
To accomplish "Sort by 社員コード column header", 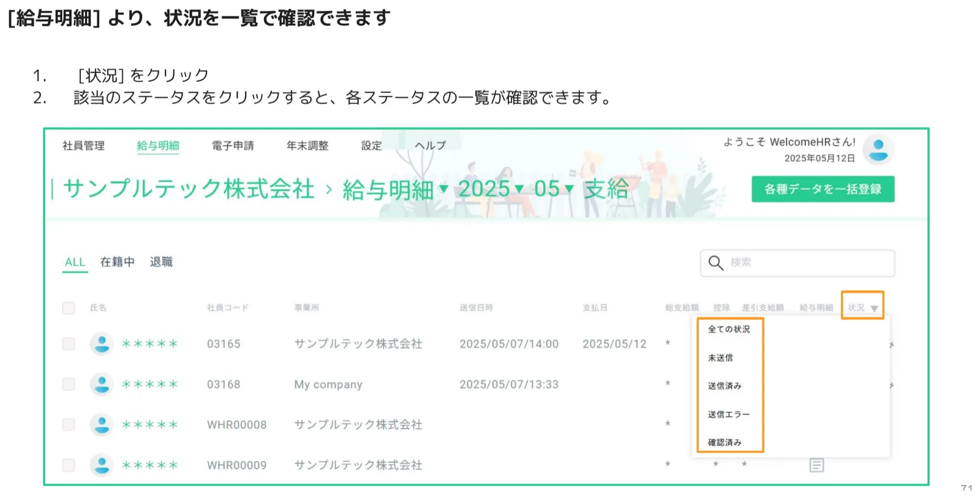I will [228, 308].
